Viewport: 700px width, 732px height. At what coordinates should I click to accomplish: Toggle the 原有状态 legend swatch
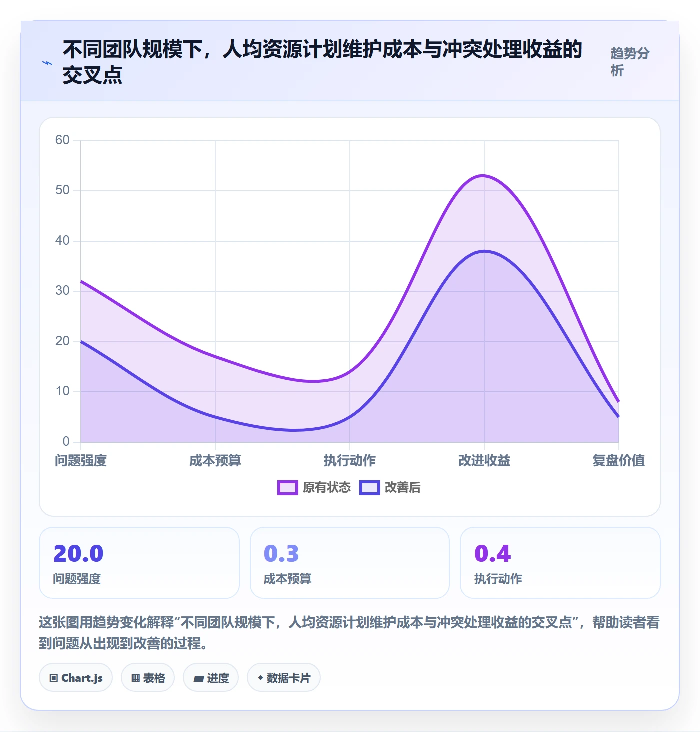tap(288, 488)
